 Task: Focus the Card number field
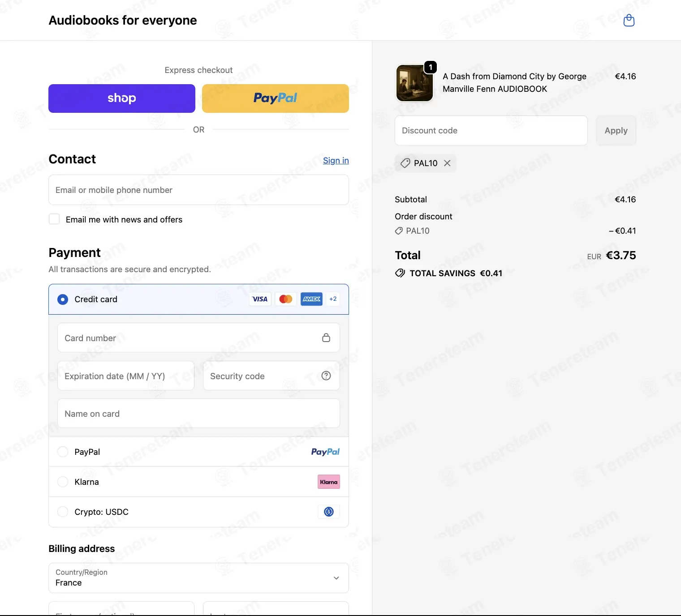pos(198,338)
